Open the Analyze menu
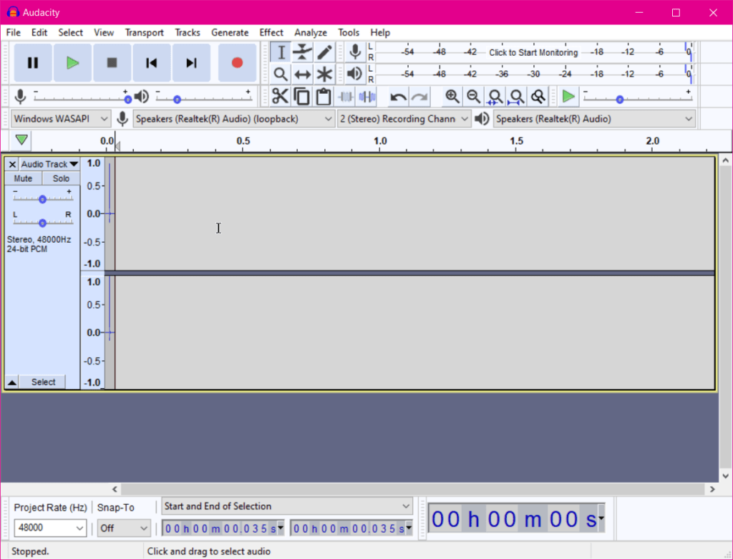Viewport: 733px width, 560px height. [x=311, y=33]
